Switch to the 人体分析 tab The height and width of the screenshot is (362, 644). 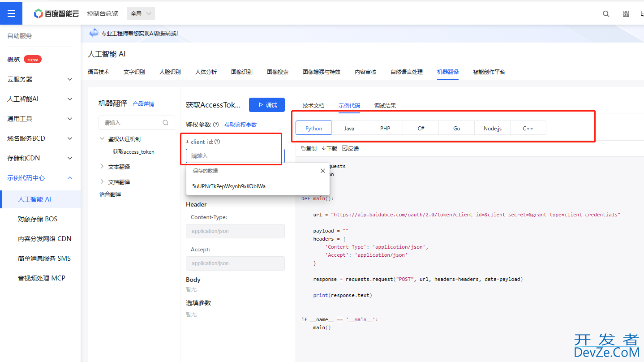(206, 72)
